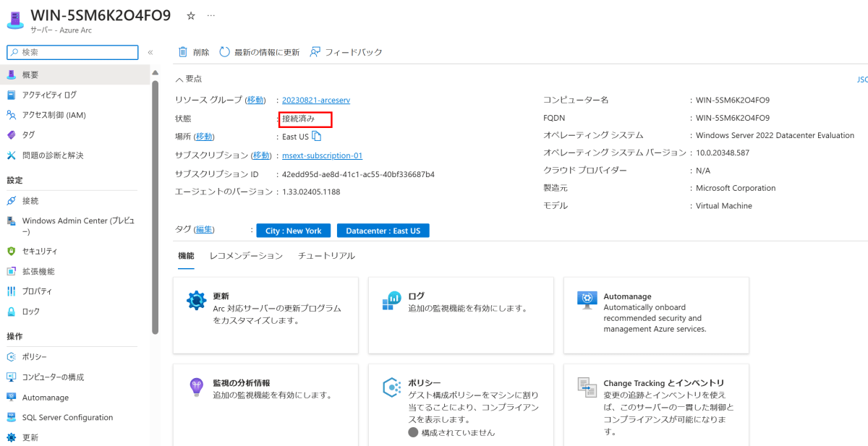Image resolution: width=868 pixels, height=446 pixels.
Task: Open the 20230821-arceserv resource group link
Action: (315, 100)
